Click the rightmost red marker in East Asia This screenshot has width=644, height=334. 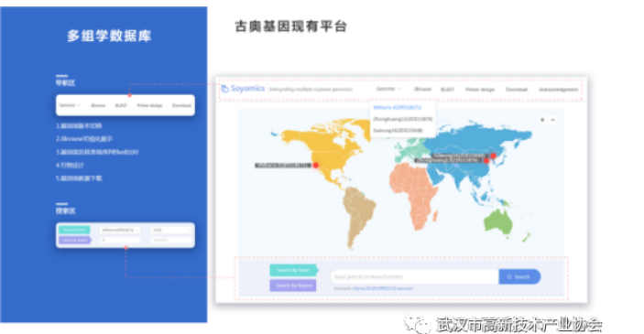coord(493,156)
